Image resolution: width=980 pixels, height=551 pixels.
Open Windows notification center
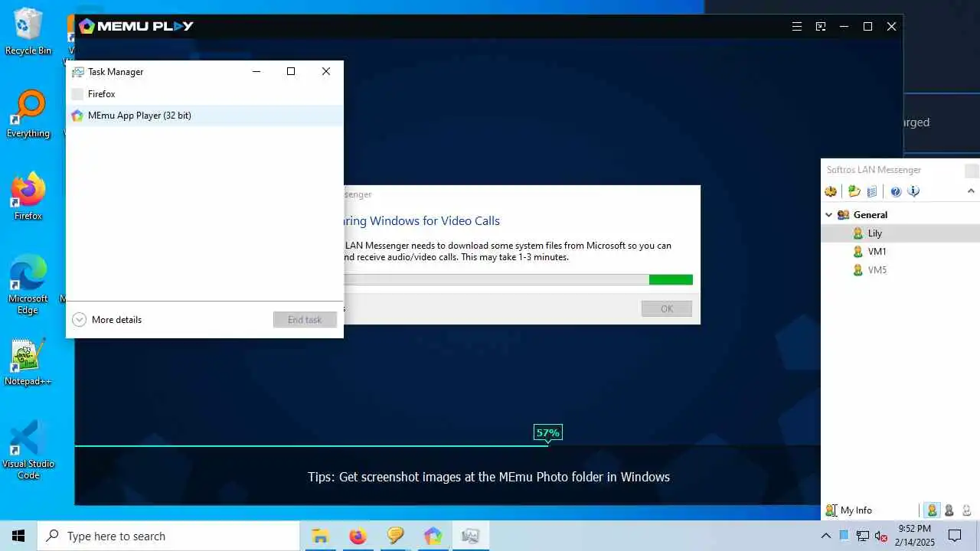pos(955,536)
